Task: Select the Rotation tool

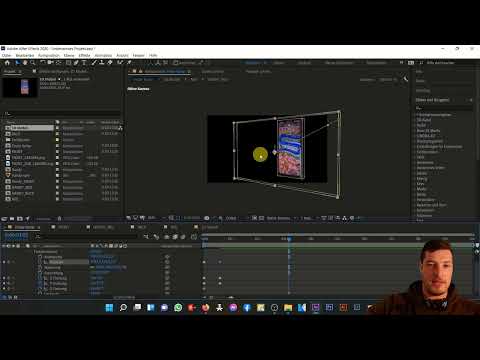Action: tap(43, 63)
